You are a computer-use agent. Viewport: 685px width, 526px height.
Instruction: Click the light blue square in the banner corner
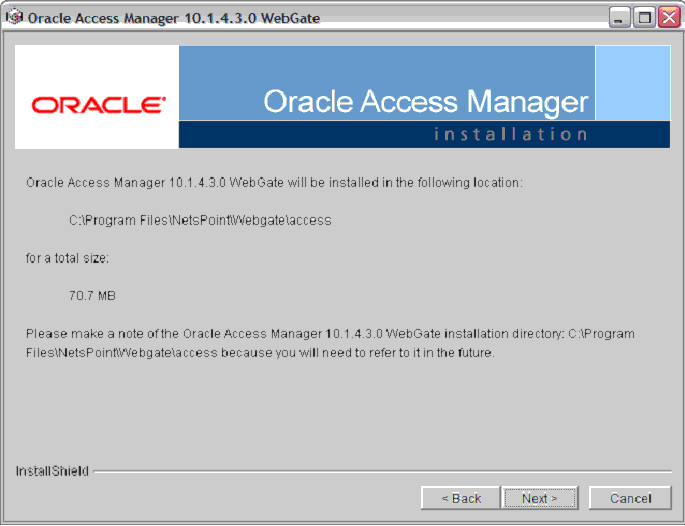click(x=633, y=83)
